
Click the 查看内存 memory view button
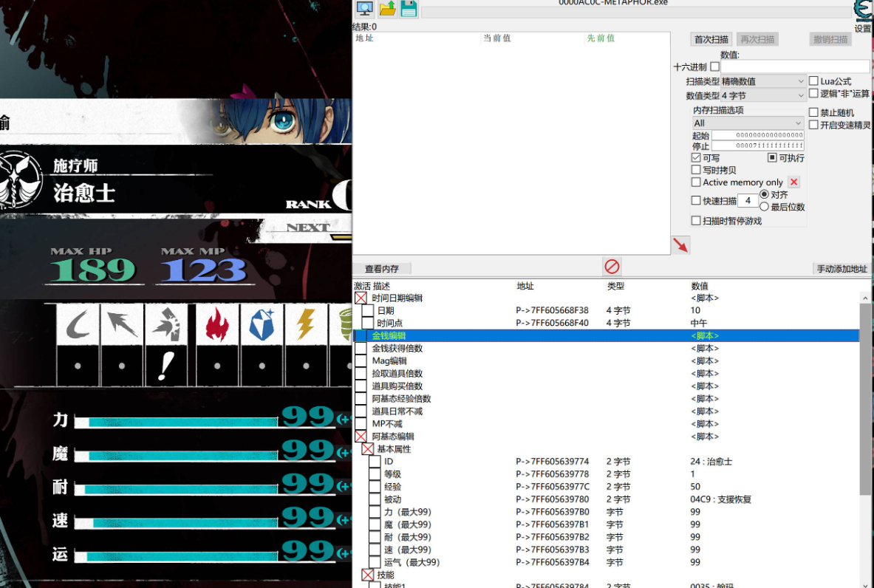(x=382, y=269)
